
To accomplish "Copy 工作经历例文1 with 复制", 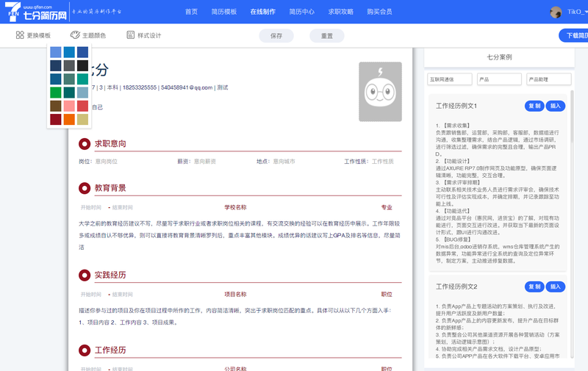I will [x=534, y=106].
